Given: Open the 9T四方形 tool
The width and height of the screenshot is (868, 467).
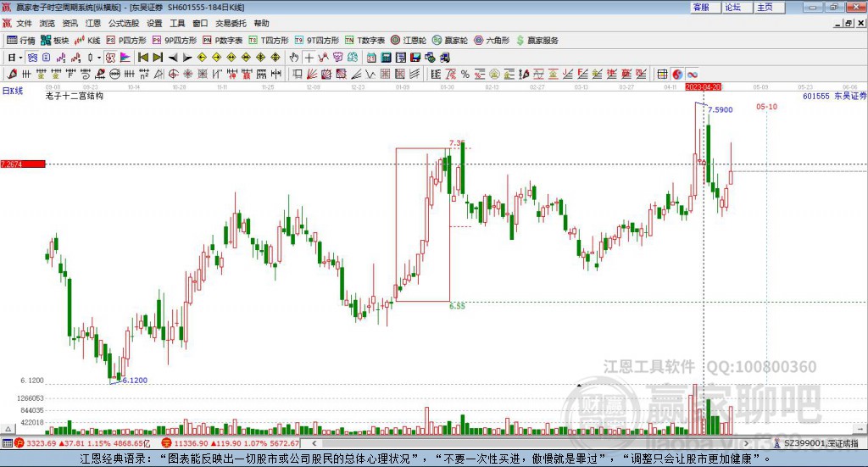Looking at the screenshot, I should (317, 41).
